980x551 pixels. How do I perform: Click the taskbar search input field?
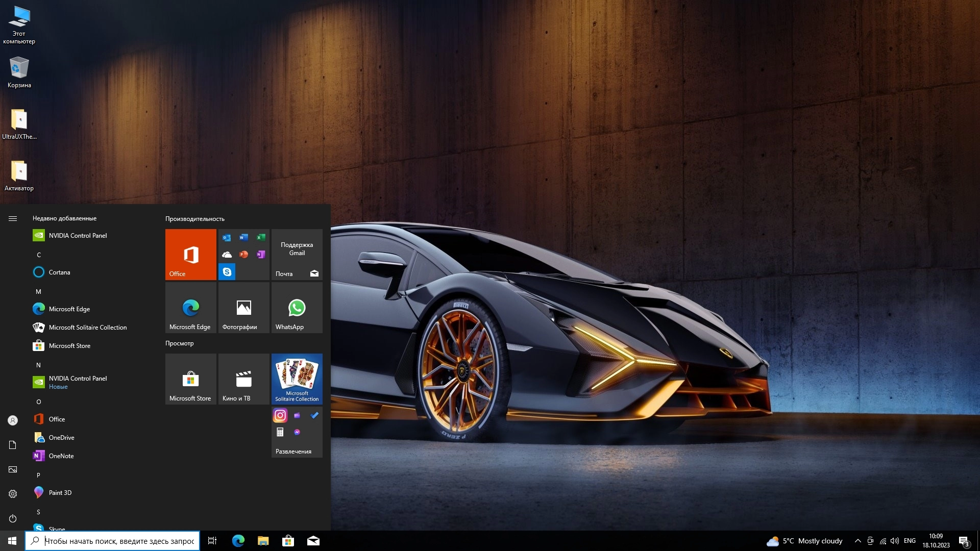[x=119, y=541]
